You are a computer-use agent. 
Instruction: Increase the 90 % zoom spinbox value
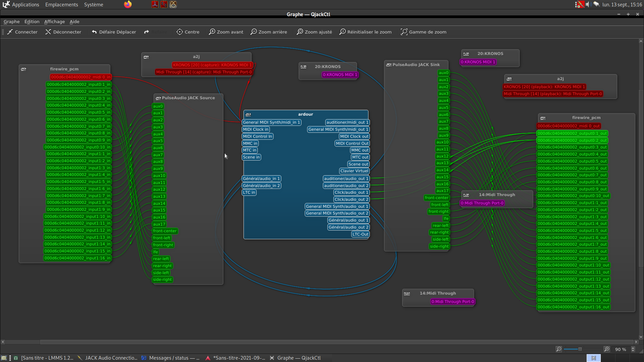[x=633, y=348]
